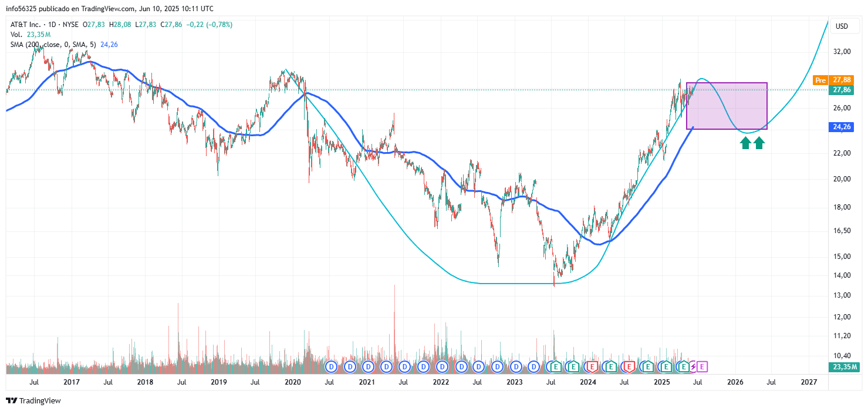The image size is (868, 411).
Task: Click the green last price label 27,86
Action: [842, 90]
